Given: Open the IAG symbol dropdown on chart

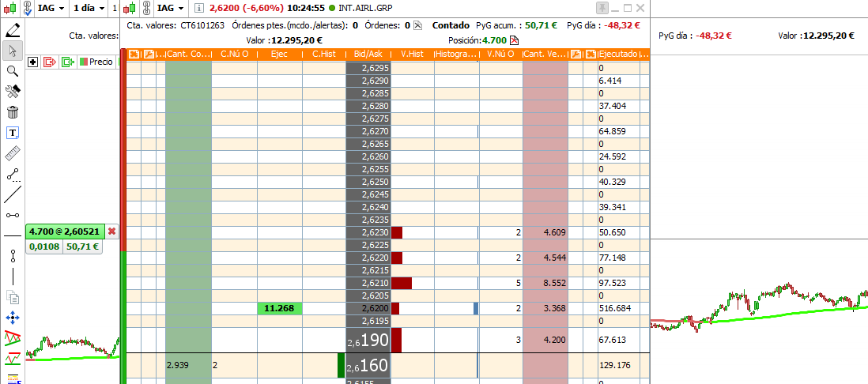Looking at the screenshot, I should (51, 9).
